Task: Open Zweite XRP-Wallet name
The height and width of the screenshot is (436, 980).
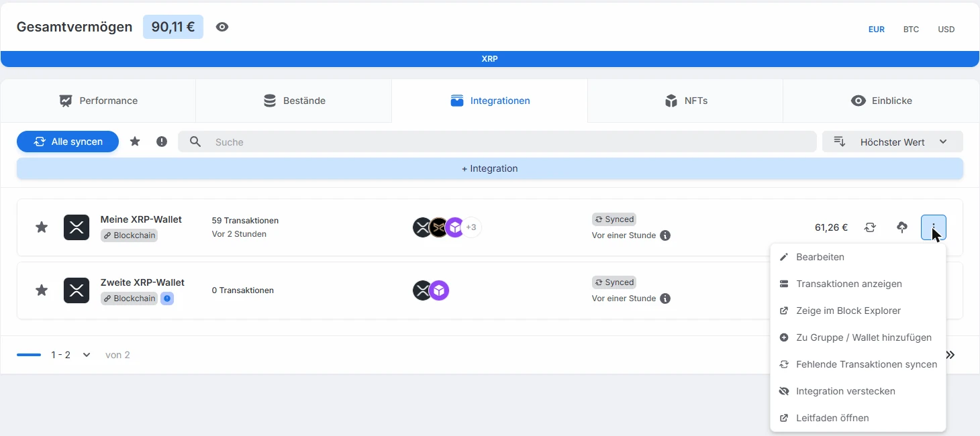Action: pyautogui.click(x=142, y=282)
